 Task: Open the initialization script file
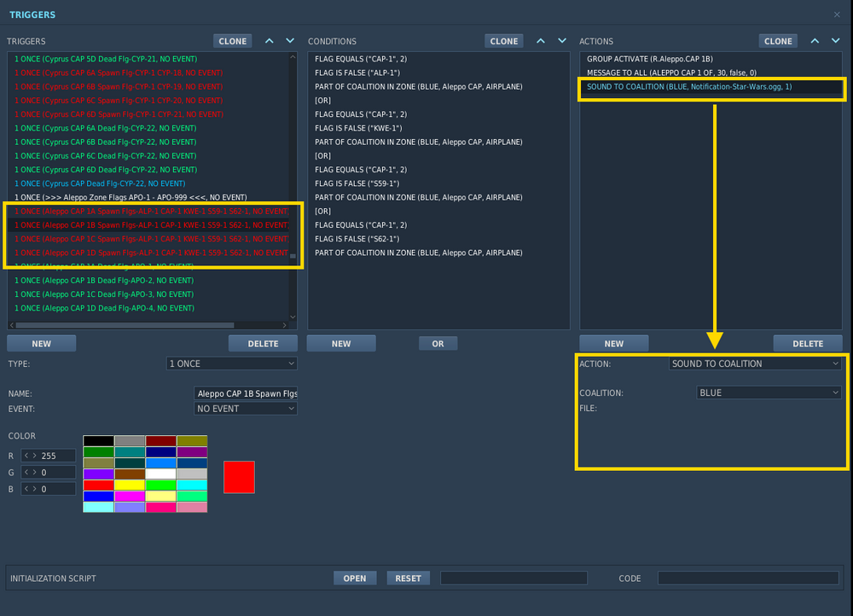click(354, 578)
